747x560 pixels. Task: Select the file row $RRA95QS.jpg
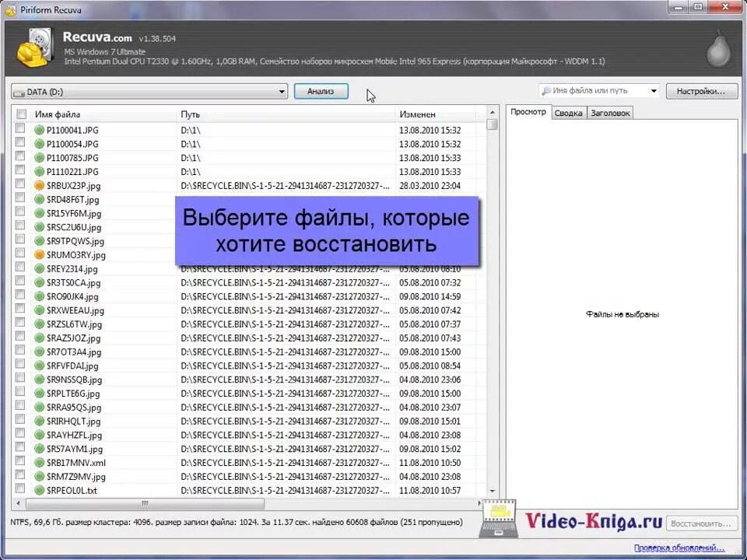(250, 408)
